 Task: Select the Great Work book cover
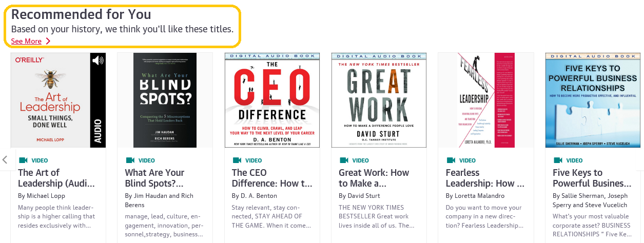click(x=379, y=100)
